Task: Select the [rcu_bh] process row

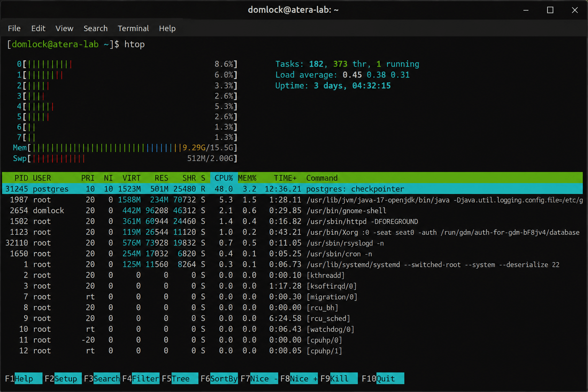Action: click(292, 307)
